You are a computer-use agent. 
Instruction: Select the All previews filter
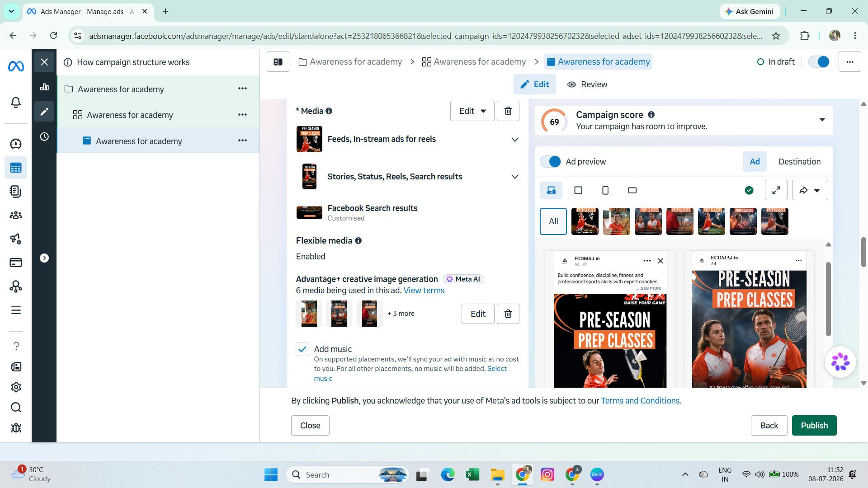[553, 221]
